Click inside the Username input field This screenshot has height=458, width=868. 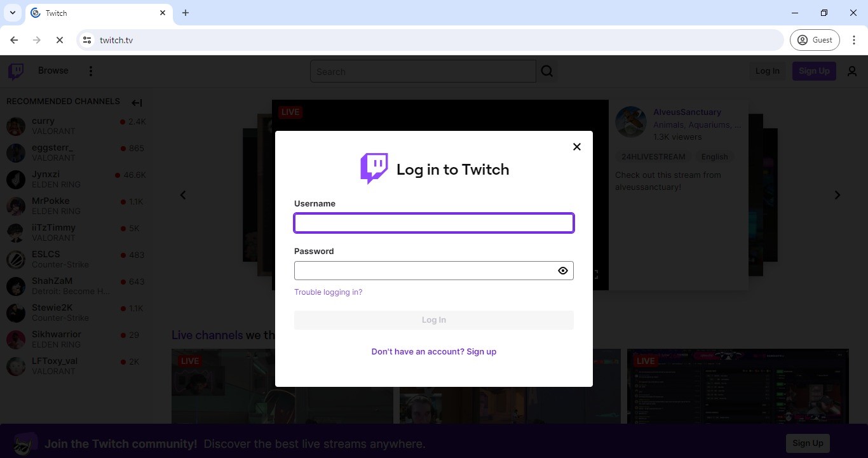(433, 222)
